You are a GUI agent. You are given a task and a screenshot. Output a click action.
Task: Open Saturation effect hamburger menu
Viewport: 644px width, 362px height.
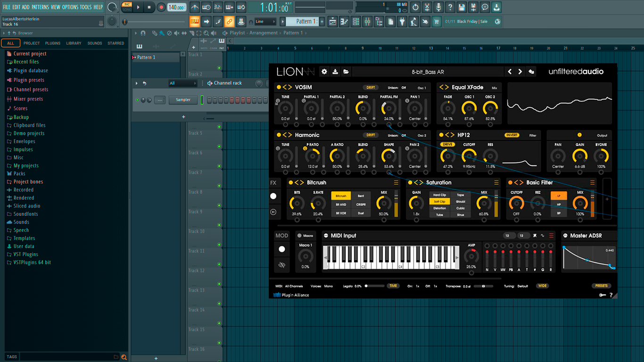[x=496, y=182]
